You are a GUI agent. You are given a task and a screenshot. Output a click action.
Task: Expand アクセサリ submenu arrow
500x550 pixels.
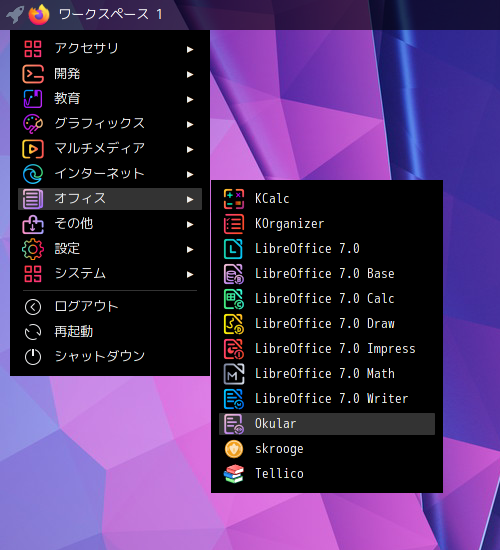tap(190, 49)
